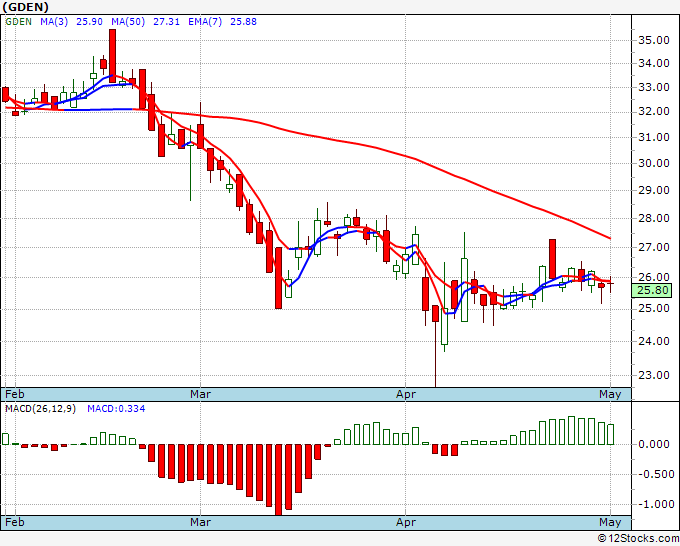The image size is (680, 546).
Task: Click Feb on the MACD panel date axis
Action: tap(15, 522)
